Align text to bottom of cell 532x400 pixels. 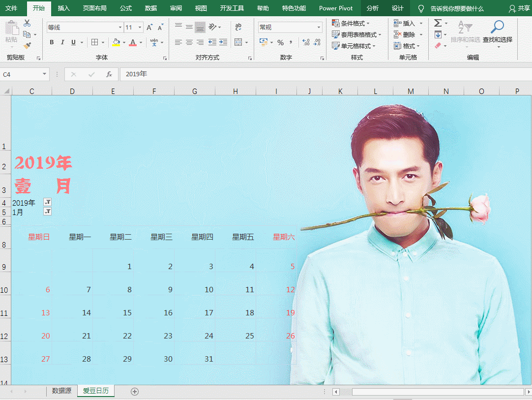pos(200,27)
